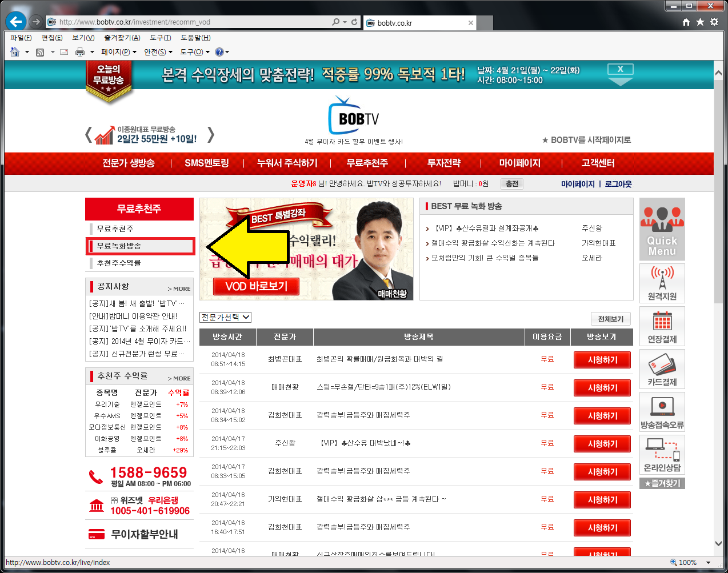
Task: Show previous promo with the left chevron
Action: pos(88,135)
